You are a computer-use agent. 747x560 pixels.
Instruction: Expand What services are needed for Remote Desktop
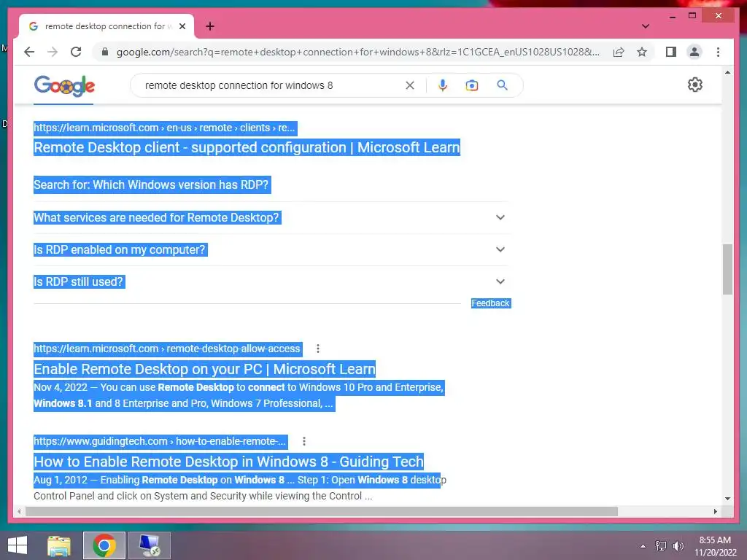tap(271, 217)
